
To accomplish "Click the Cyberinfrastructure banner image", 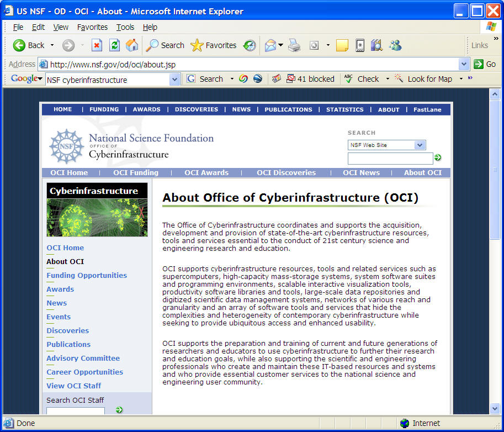I will (x=97, y=210).
